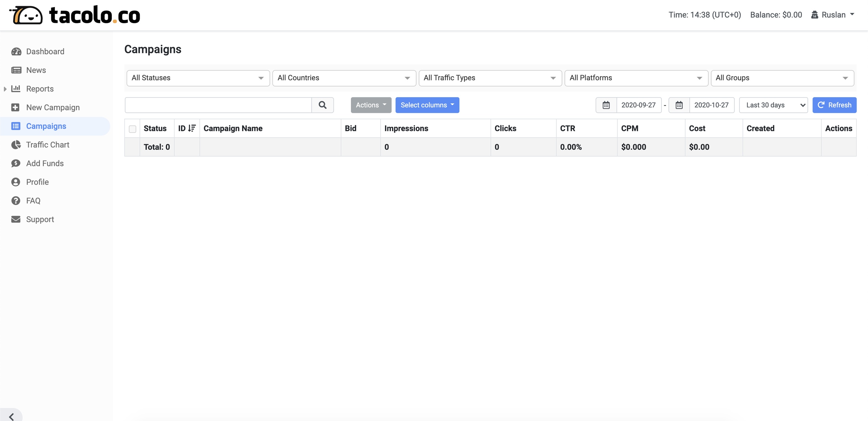Image resolution: width=868 pixels, height=421 pixels.
Task: Open the All Countries dropdown
Action: click(x=344, y=78)
